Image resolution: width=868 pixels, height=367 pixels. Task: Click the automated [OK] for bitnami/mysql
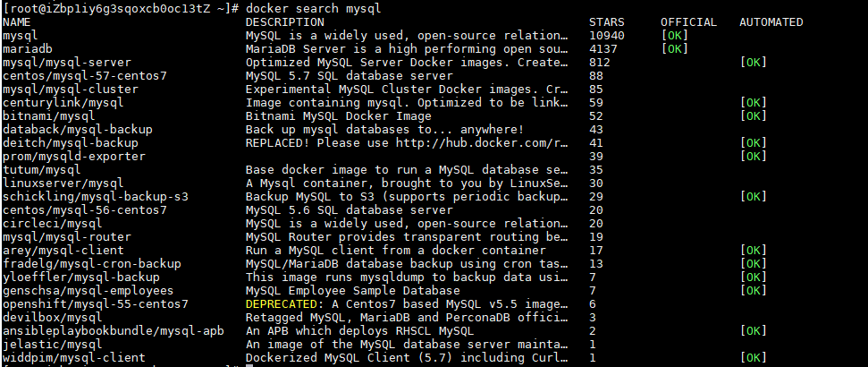point(754,115)
